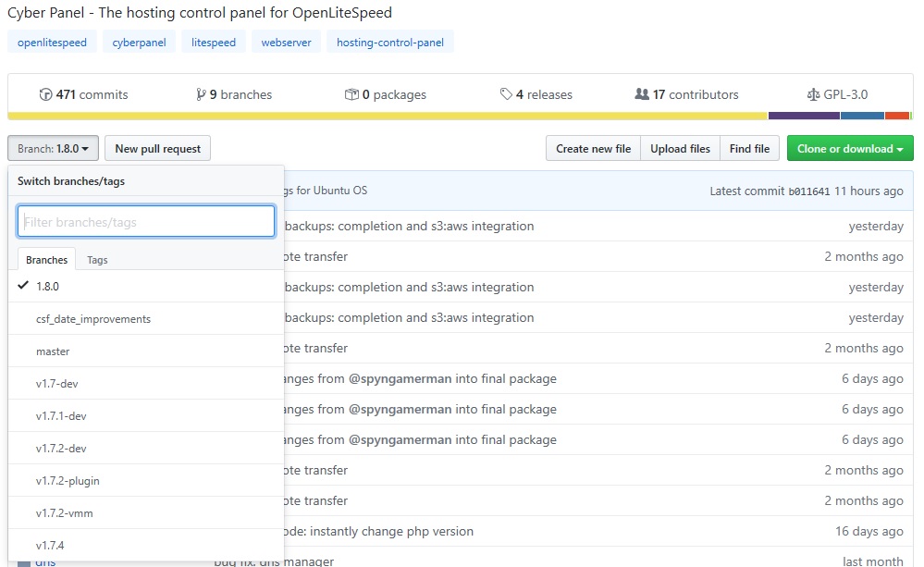
Task: Click the New pull request button
Action: tap(157, 148)
